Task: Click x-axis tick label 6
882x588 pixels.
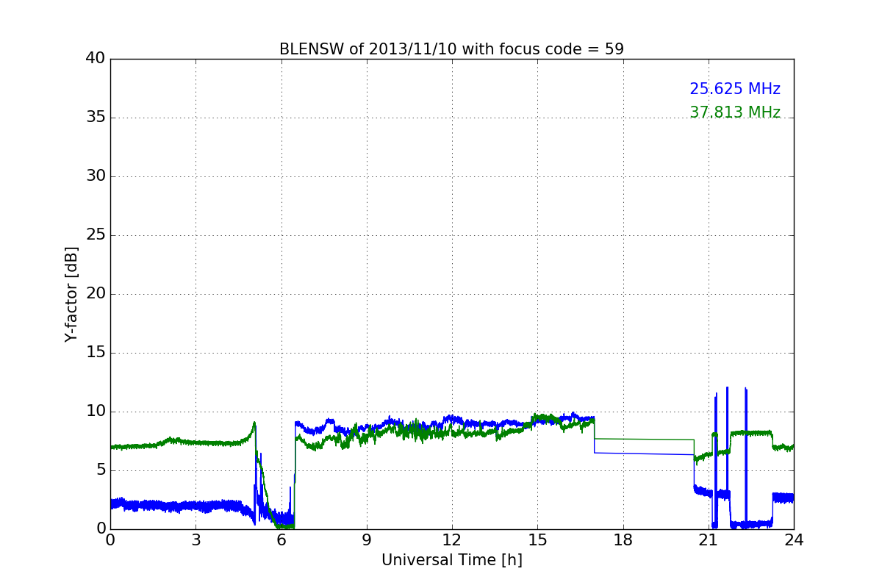Action: (x=282, y=540)
